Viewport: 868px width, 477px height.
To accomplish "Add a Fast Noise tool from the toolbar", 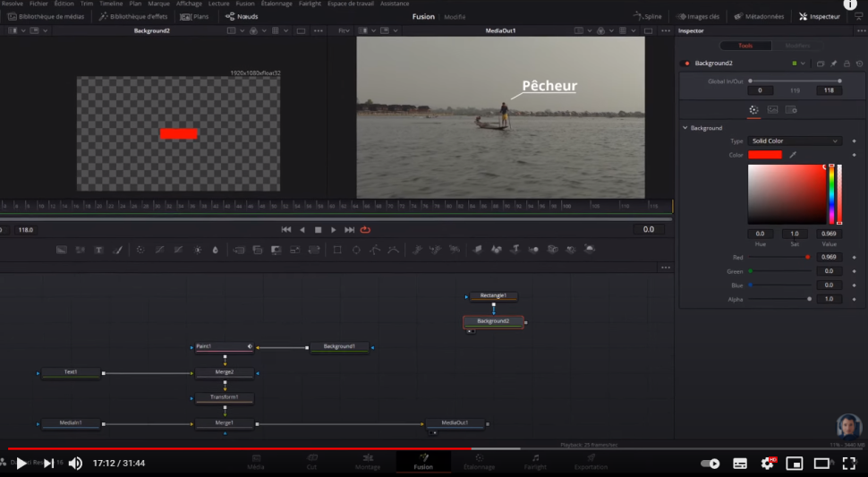I will 81,250.
